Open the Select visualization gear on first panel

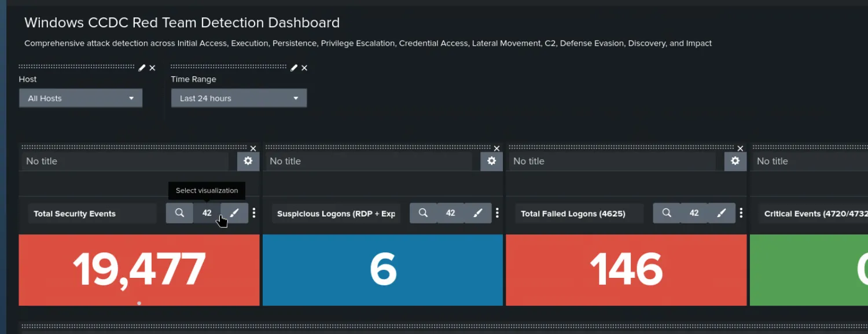[248, 161]
